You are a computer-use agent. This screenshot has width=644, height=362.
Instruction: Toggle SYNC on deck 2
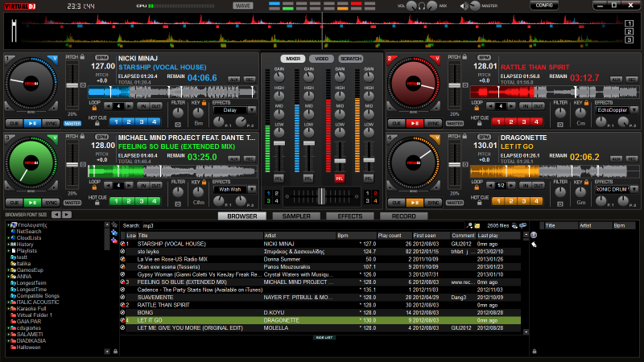pos(433,123)
